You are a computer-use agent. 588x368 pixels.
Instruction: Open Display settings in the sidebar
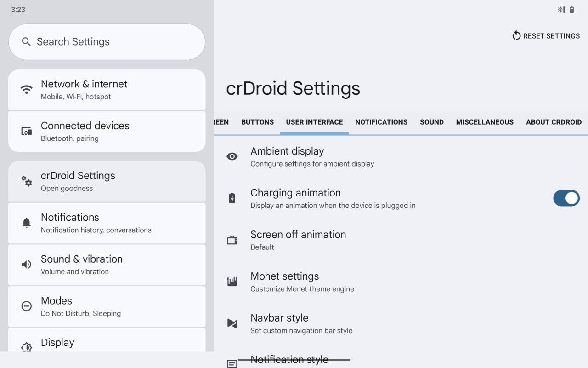click(107, 340)
